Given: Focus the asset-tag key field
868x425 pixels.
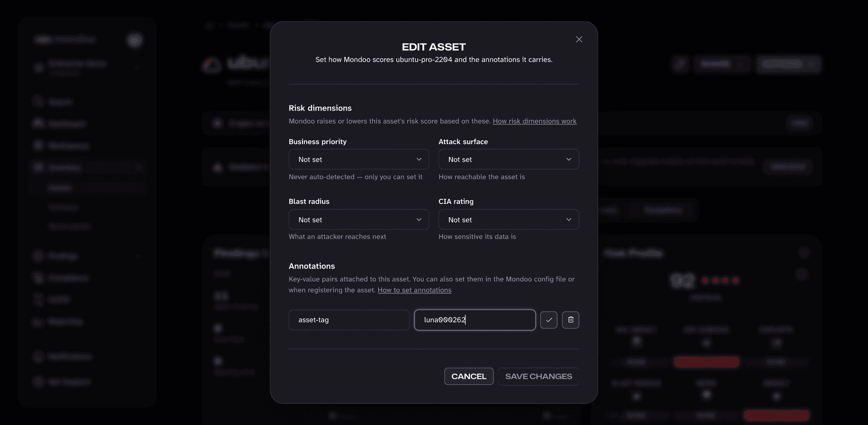Looking at the screenshot, I should (x=349, y=320).
